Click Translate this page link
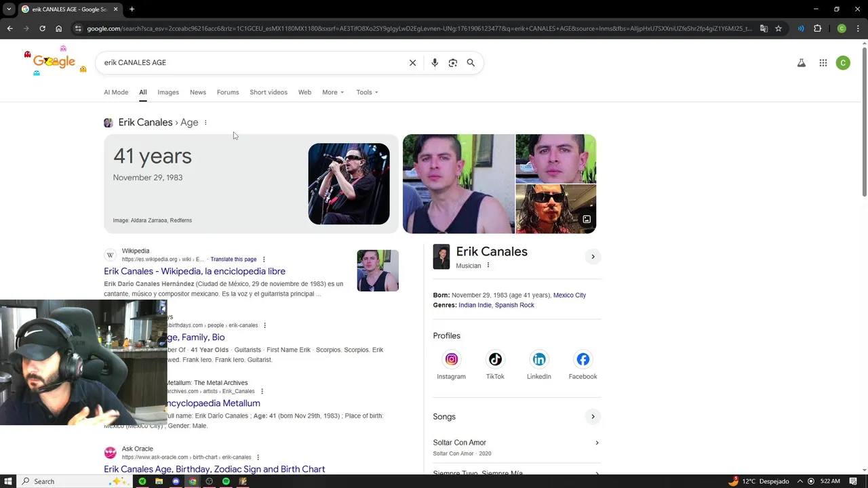The image size is (868, 488). 233,259
